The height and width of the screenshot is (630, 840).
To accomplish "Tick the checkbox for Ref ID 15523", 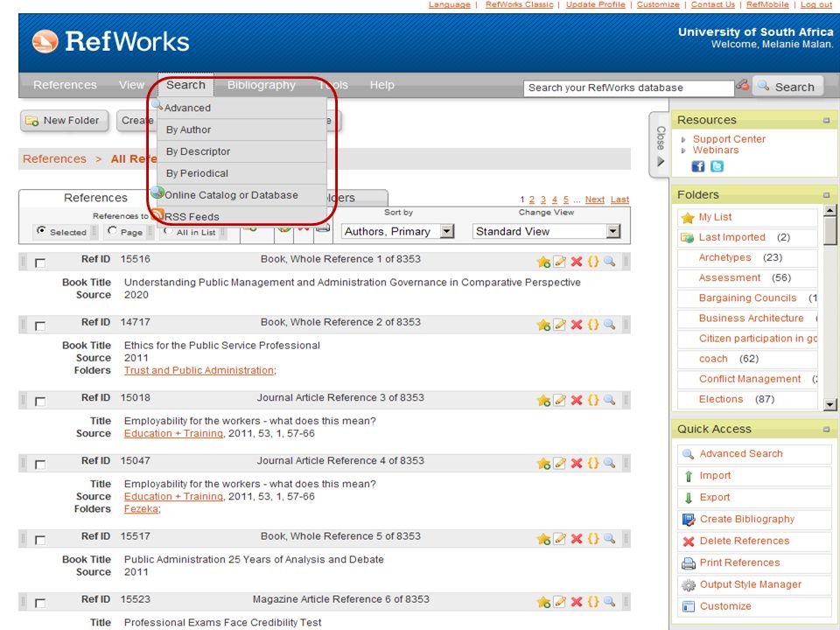I will pyautogui.click(x=40, y=603).
